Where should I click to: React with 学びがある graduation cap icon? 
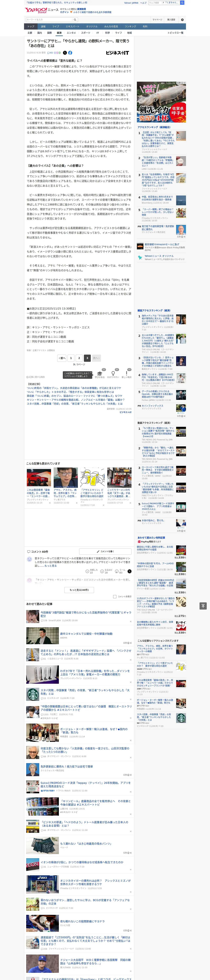tap(100, 373)
